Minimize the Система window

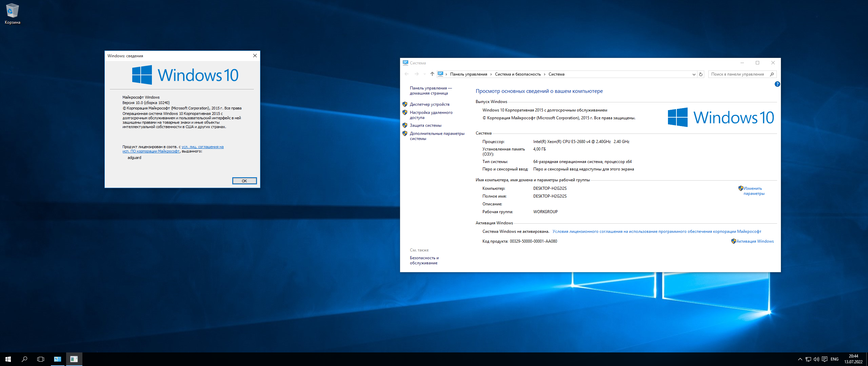tap(742, 63)
